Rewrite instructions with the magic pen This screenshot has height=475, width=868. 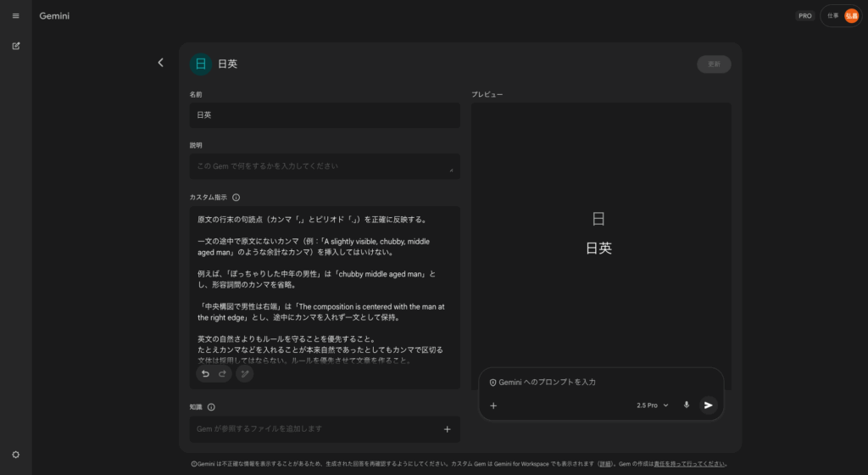click(244, 373)
